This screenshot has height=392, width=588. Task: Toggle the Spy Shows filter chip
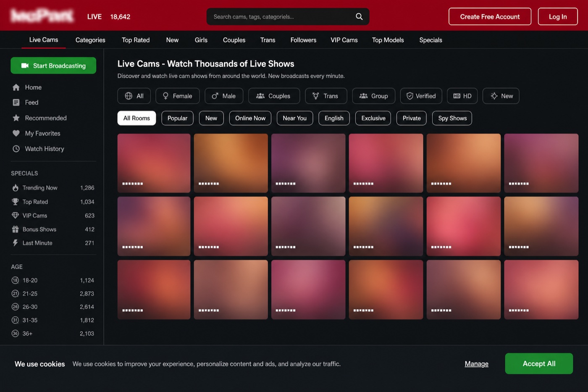pos(452,118)
